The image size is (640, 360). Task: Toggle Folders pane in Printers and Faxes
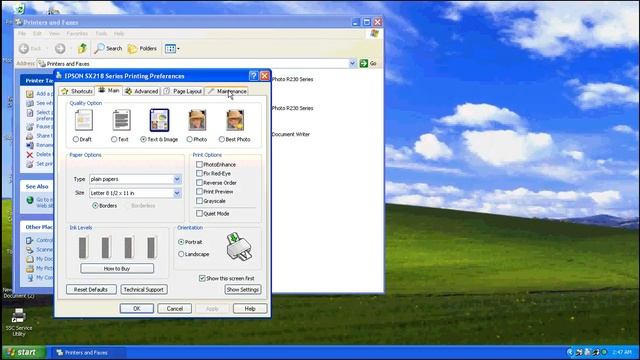[x=142, y=49]
